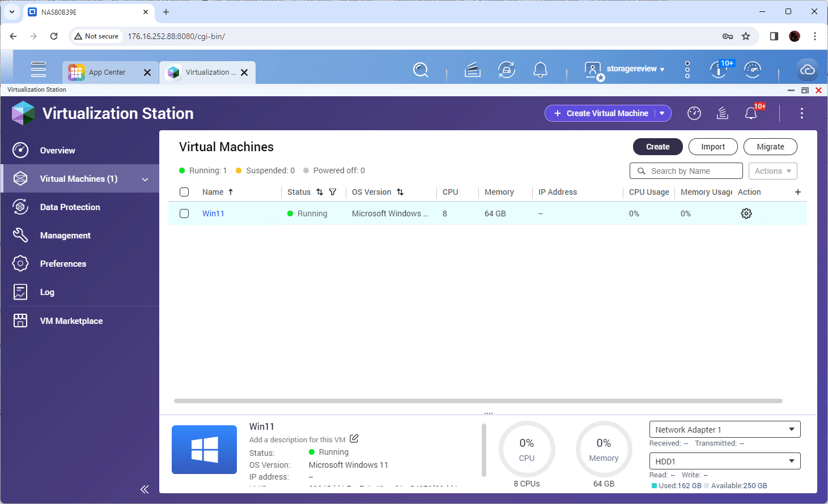The height and width of the screenshot is (504, 828).
Task: Open the storagereview user account icon
Action: point(593,70)
